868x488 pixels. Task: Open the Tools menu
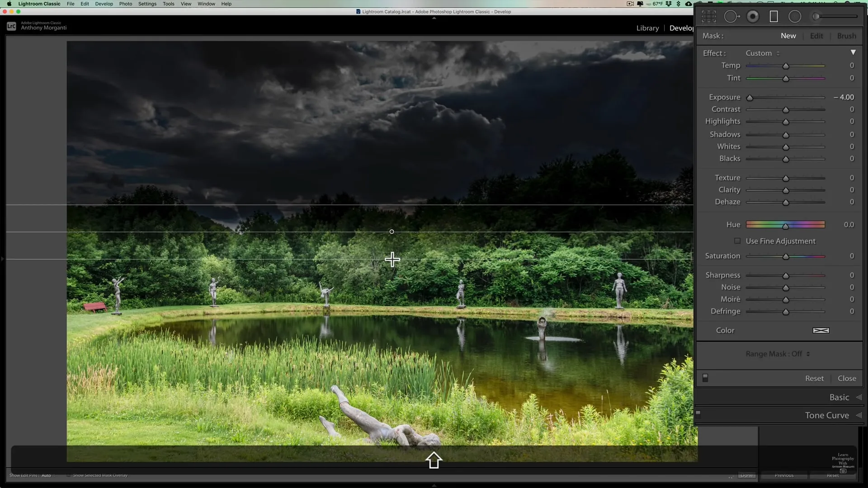coord(168,4)
